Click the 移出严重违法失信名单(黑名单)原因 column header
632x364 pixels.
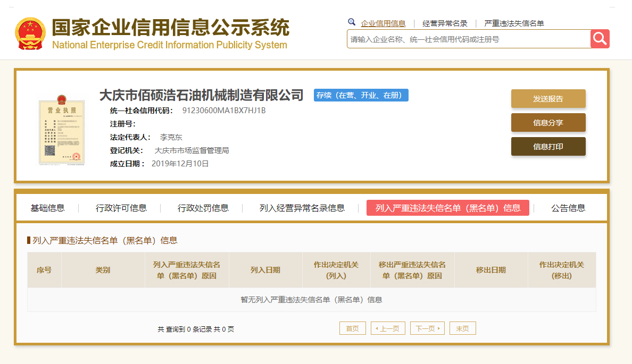click(x=412, y=270)
